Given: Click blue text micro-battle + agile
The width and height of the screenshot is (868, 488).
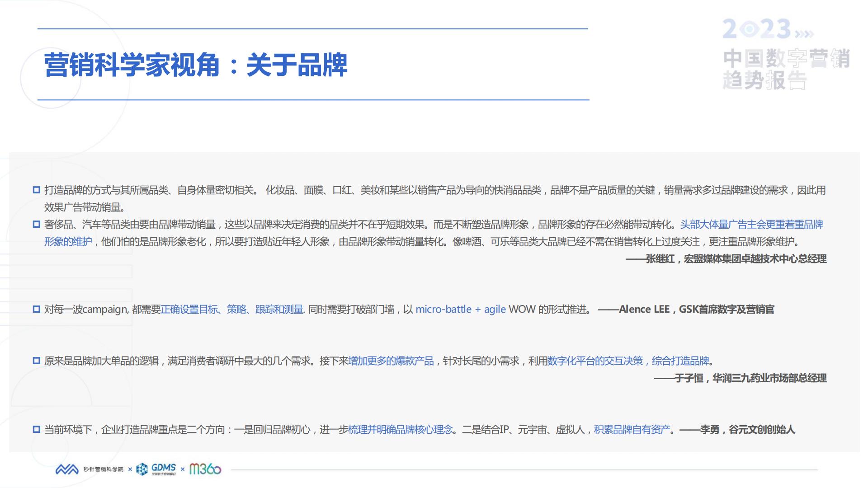Looking at the screenshot, I should [461, 310].
